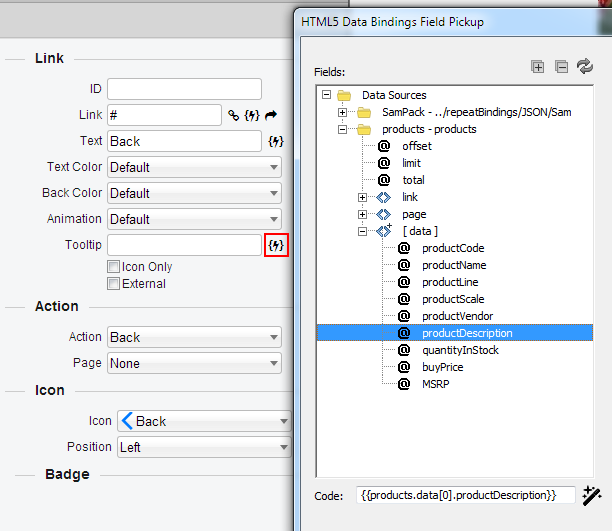Click the Text input field containing Back
The height and width of the screenshot is (531, 612).
point(184,141)
